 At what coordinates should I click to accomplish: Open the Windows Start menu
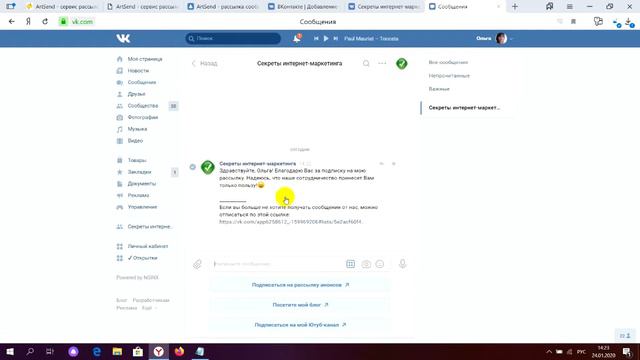coord(10,351)
